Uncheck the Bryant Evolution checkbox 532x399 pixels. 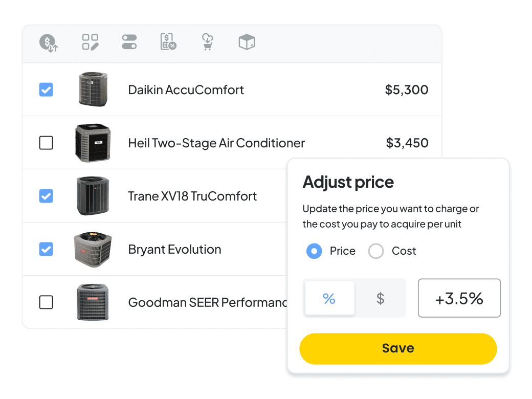point(46,249)
